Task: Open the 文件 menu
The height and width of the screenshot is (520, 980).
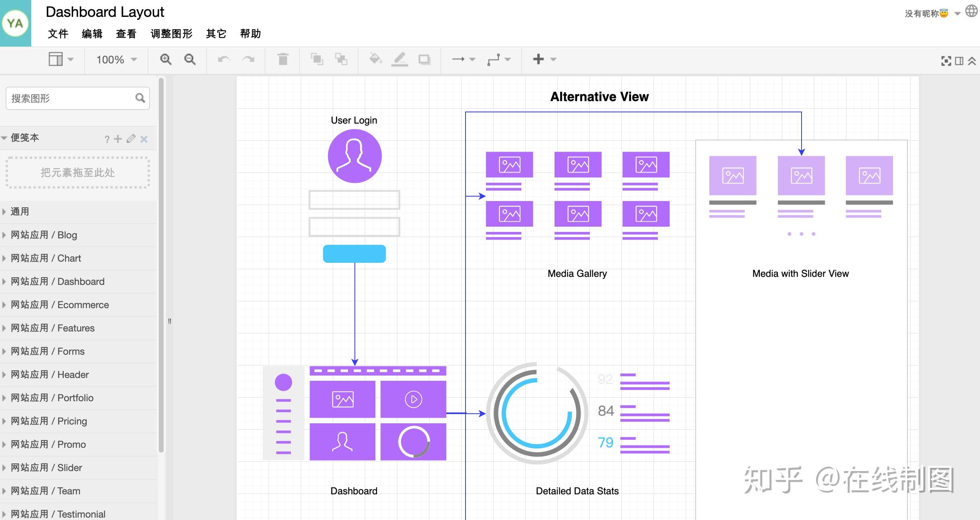Action: (58, 34)
